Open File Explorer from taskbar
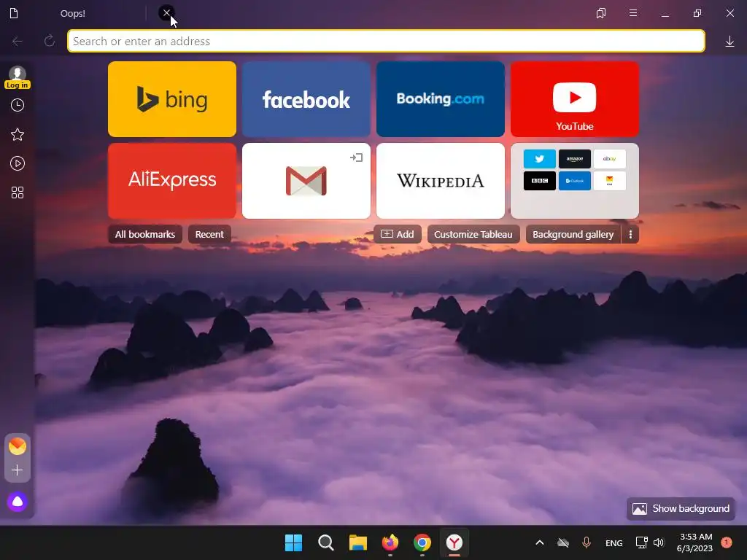The width and height of the screenshot is (747, 560). pos(357,542)
